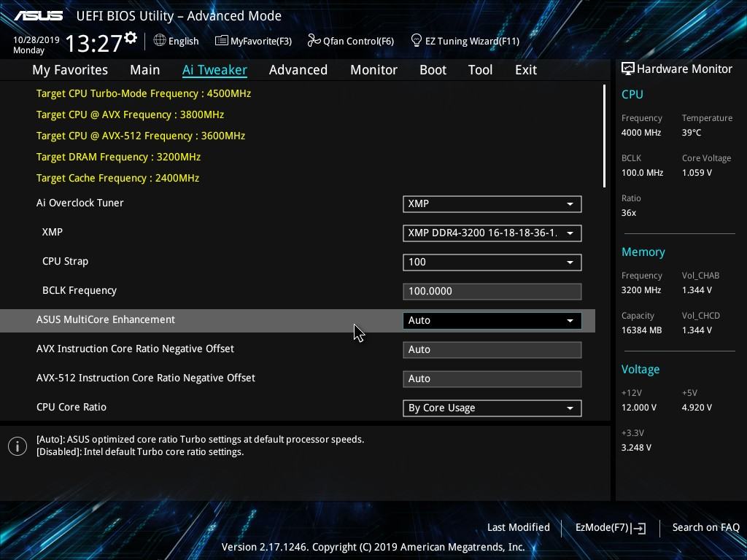Click Target CPU @ AVX Frequency : 3800MHz
This screenshot has width=747, height=560.
130,114
